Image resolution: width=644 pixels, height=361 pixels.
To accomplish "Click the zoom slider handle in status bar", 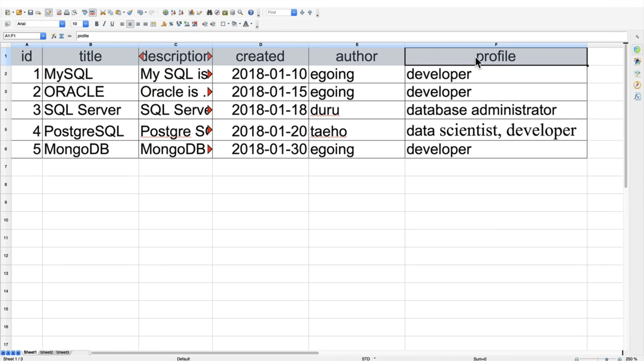I will (607, 359).
